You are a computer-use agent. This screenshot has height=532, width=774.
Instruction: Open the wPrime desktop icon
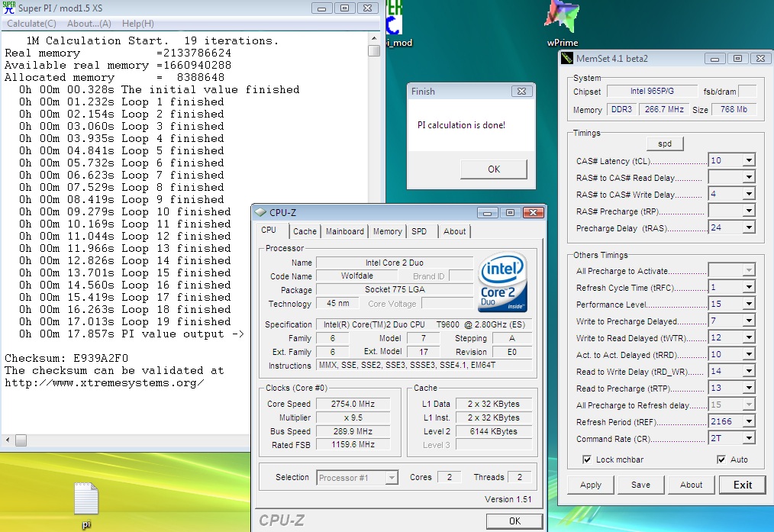(563, 23)
